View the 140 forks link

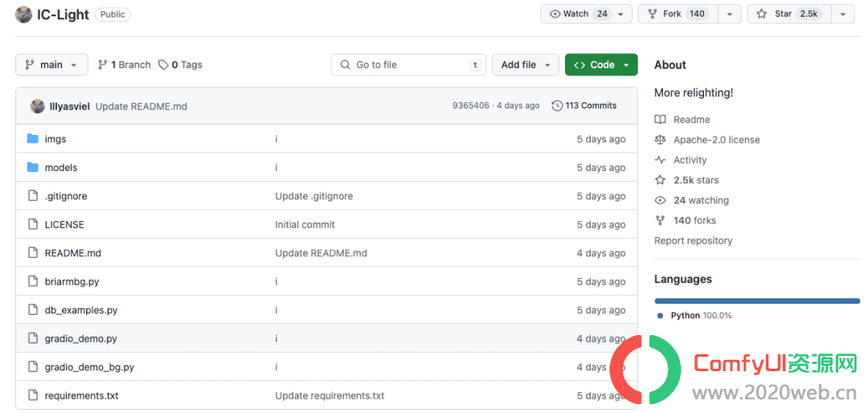[694, 220]
